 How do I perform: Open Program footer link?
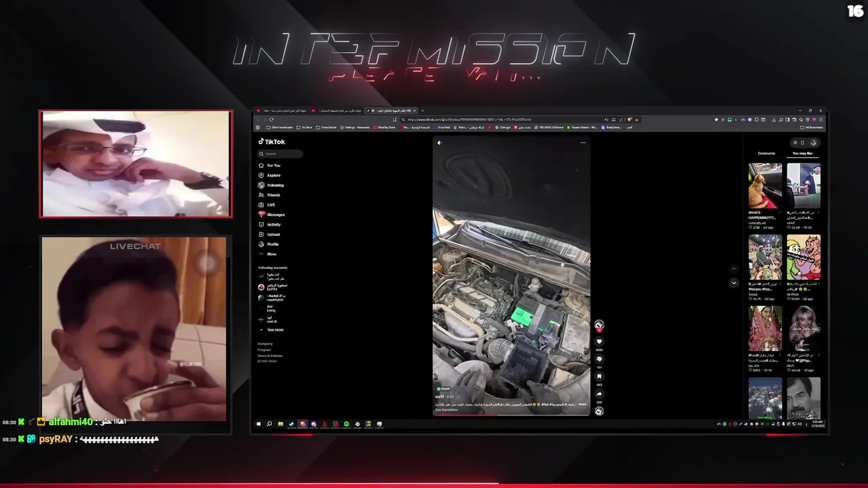click(x=264, y=350)
